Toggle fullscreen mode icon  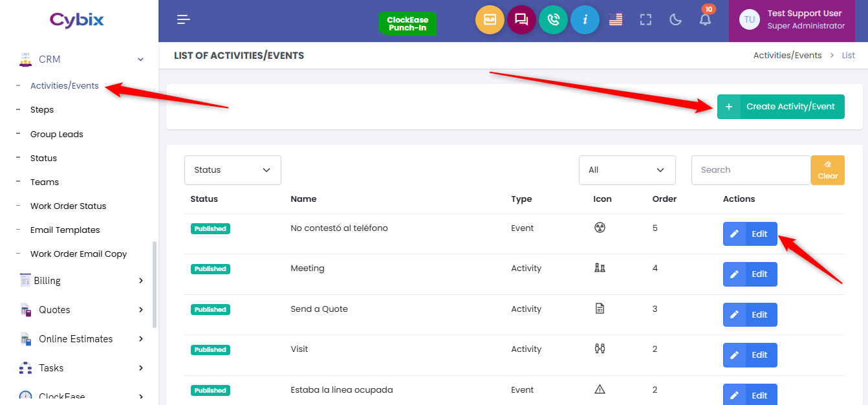pos(646,19)
